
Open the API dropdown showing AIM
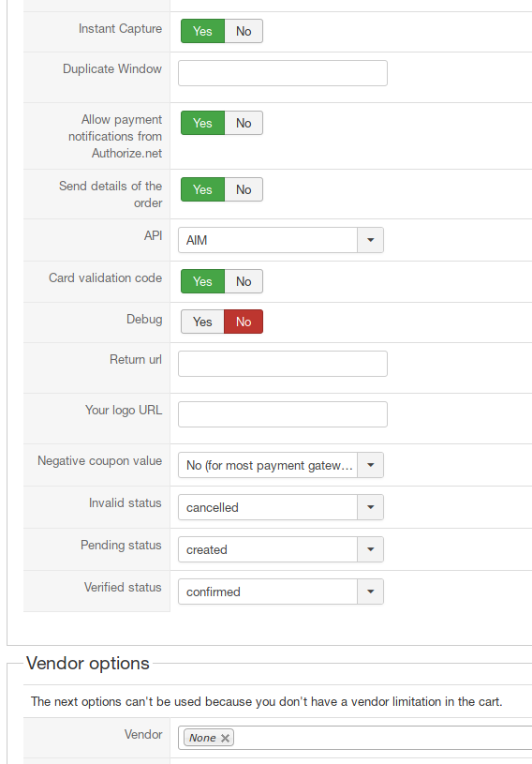click(x=281, y=240)
